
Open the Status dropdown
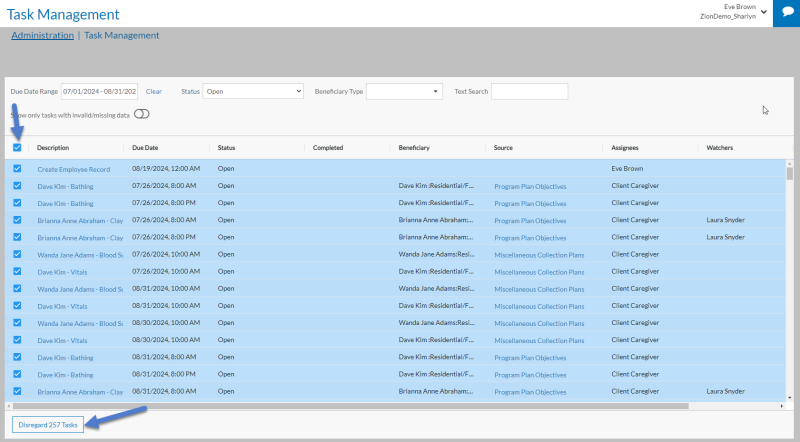[252, 91]
